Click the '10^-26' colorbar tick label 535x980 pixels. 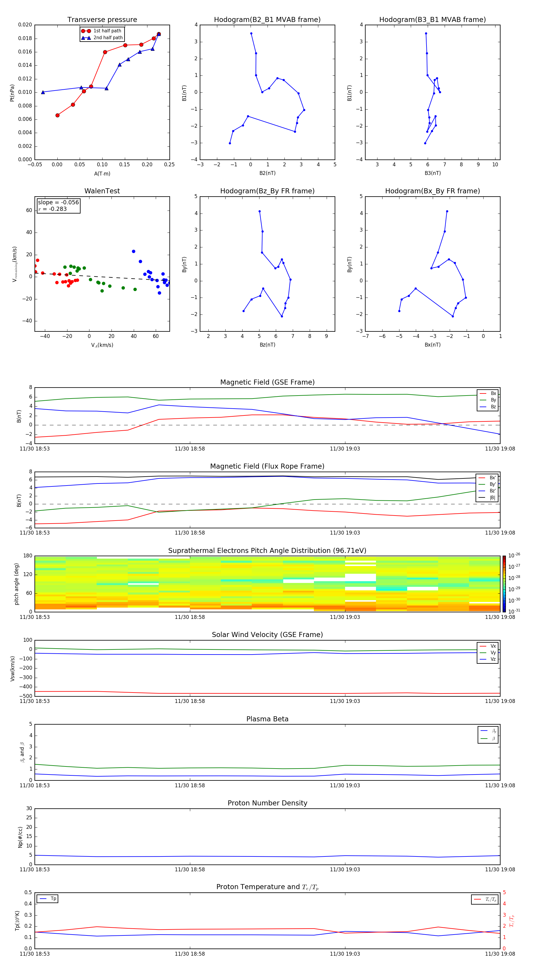[514, 555]
